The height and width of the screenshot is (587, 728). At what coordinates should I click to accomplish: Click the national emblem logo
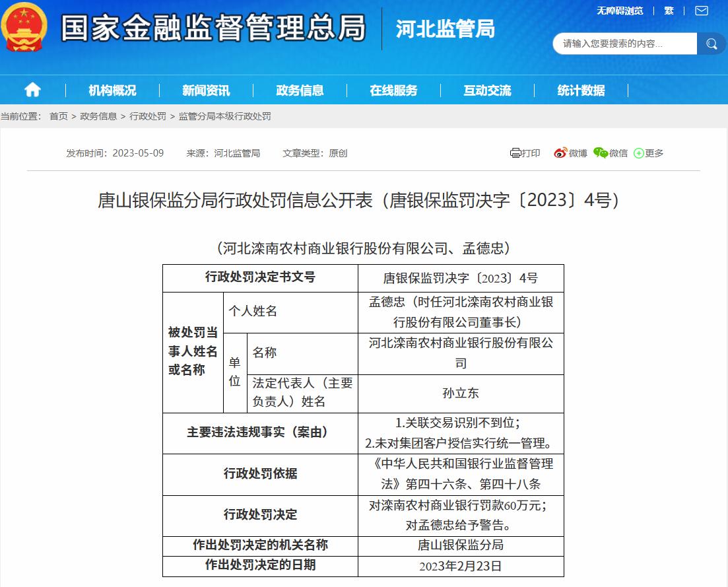point(24,27)
